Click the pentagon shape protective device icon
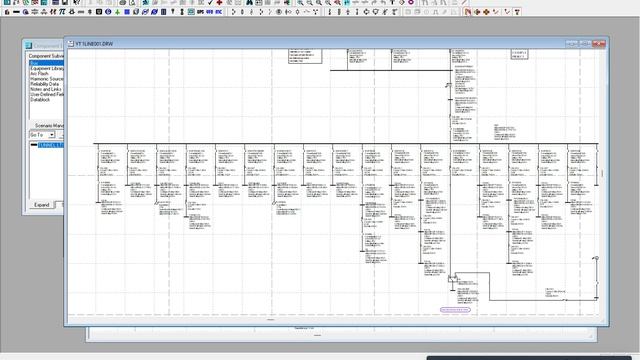The width and height of the screenshot is (640, 360). (375, 12)
